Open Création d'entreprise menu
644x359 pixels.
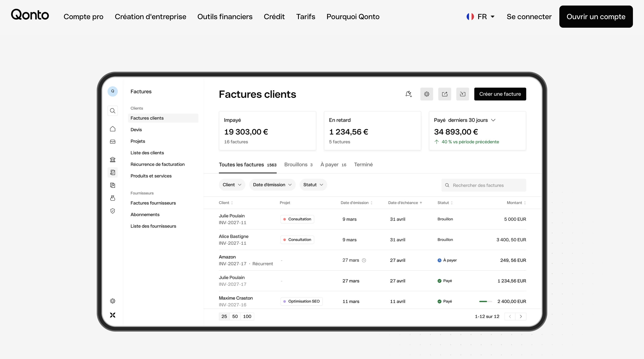tap(150, 17)
